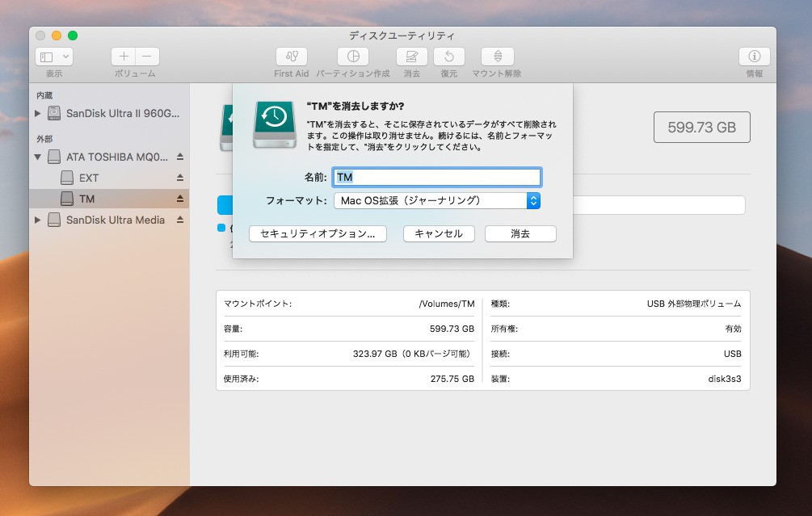
Task: Click the First Aid toolbar icon
Action: tap(291, 57)
